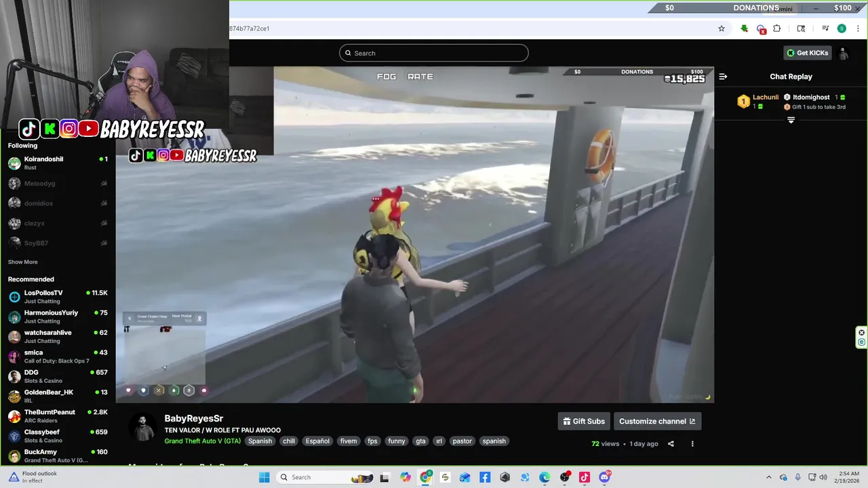868x488 pixels.
Task: Bookmark this page with the star icon
Action: 722,28
